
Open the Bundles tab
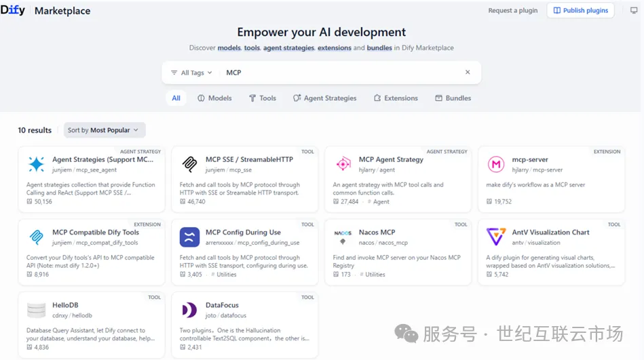453,98
